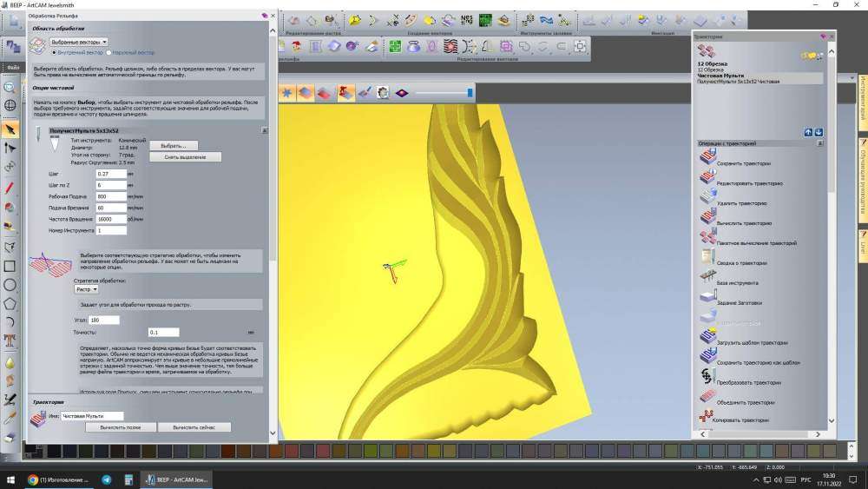
Task: Click the Вычислить сейчас button
Action: pos(194,427)
